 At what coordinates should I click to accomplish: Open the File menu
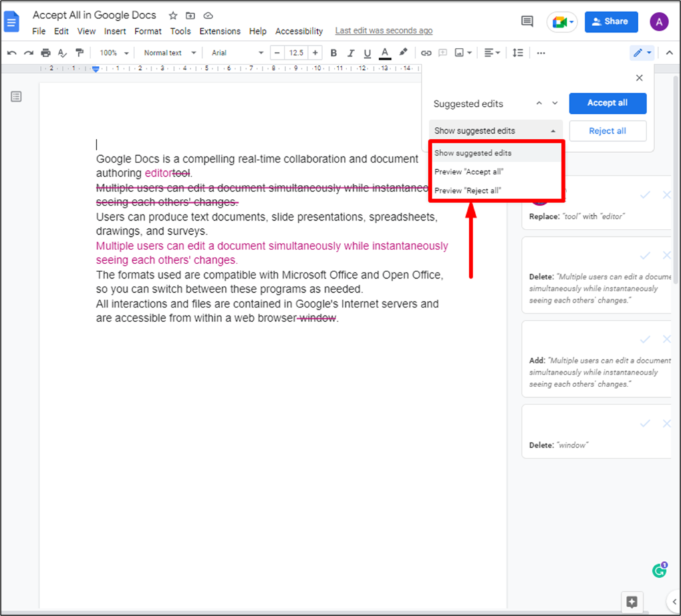(39, 31)
